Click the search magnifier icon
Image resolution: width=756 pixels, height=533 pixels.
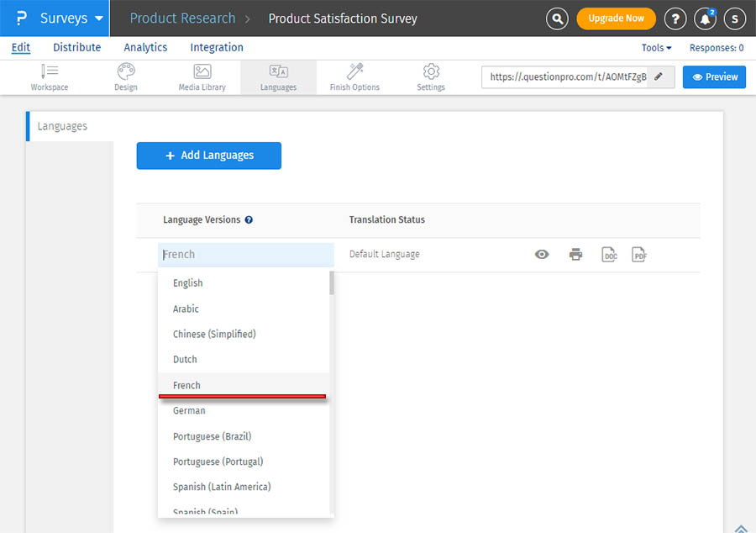point(557,18)
